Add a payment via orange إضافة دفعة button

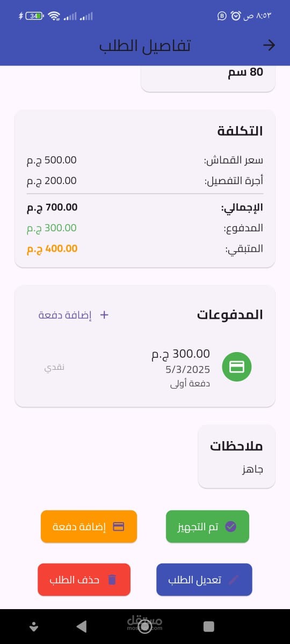(89, 526)
